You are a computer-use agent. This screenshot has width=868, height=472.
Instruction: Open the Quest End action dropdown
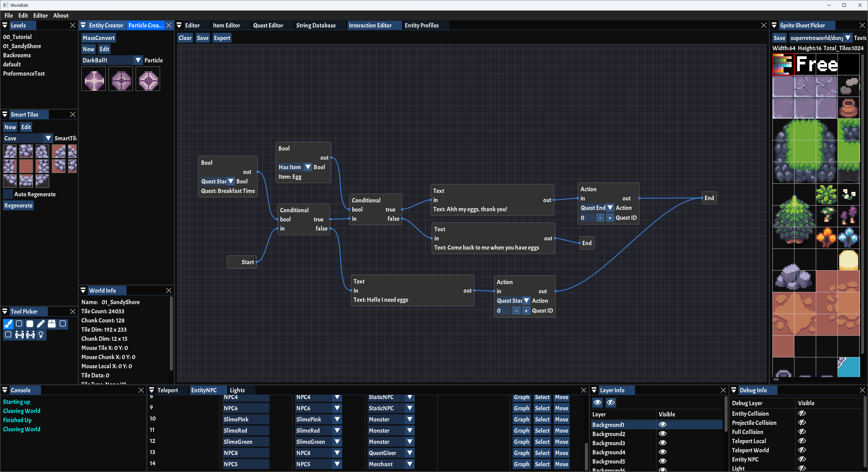(597, 208)
